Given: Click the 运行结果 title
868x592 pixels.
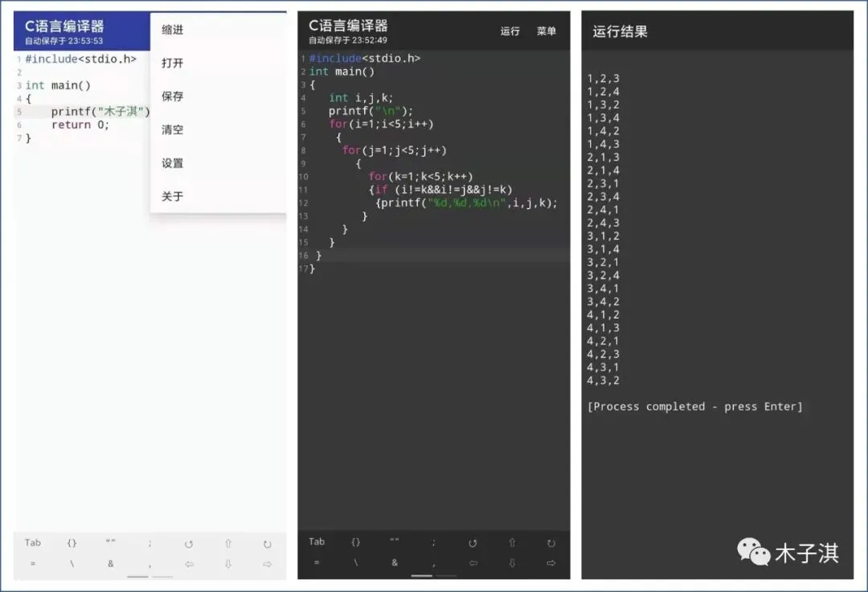Looking at the screenshot, I should [620, 31].
